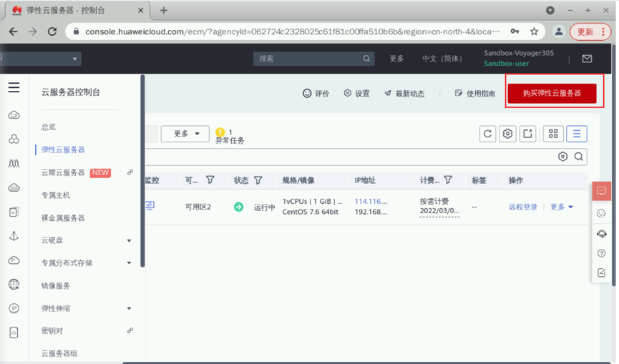This screenshot has width=619, height=364.
Task: Expand 专属分布式存储 submenu
Action: 129,263
